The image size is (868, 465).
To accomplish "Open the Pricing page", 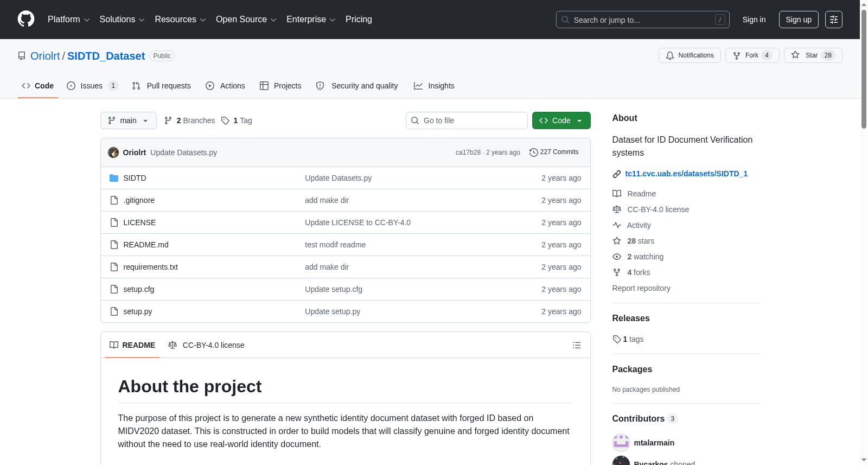I will click(359, 20).
